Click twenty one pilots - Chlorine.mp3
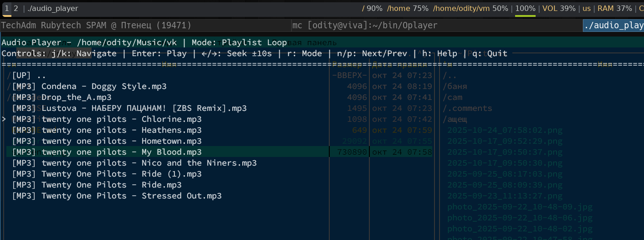Viewport: 644px width, 240px height. pos(107,119)
